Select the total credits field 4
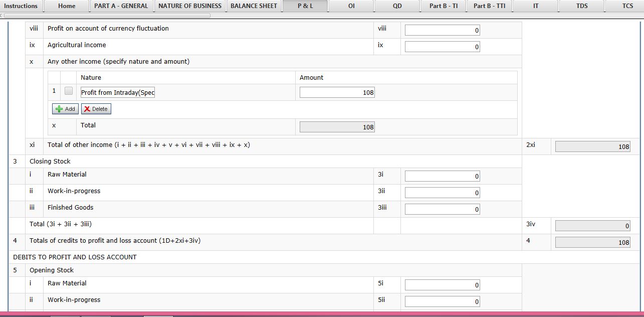Viewport: 644px width, 317px height. (x=593, y=242)
